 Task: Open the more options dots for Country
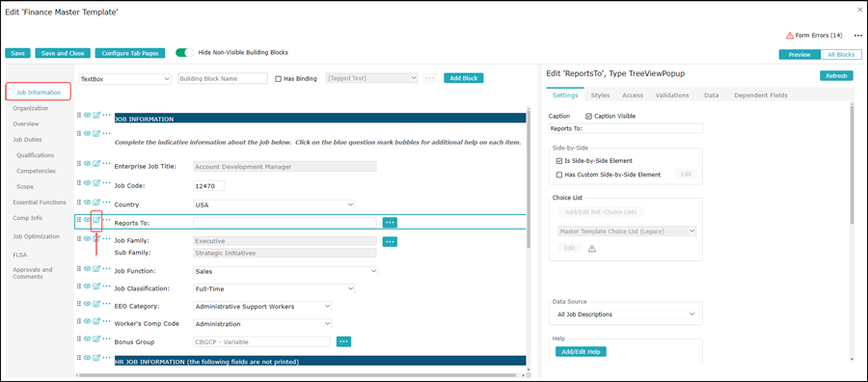pos(107,202)
